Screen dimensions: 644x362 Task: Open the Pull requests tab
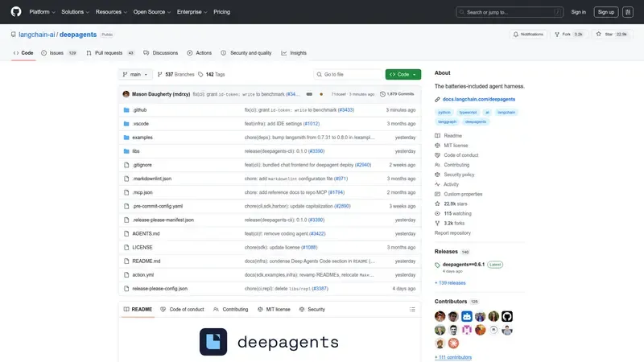(110, 53)
